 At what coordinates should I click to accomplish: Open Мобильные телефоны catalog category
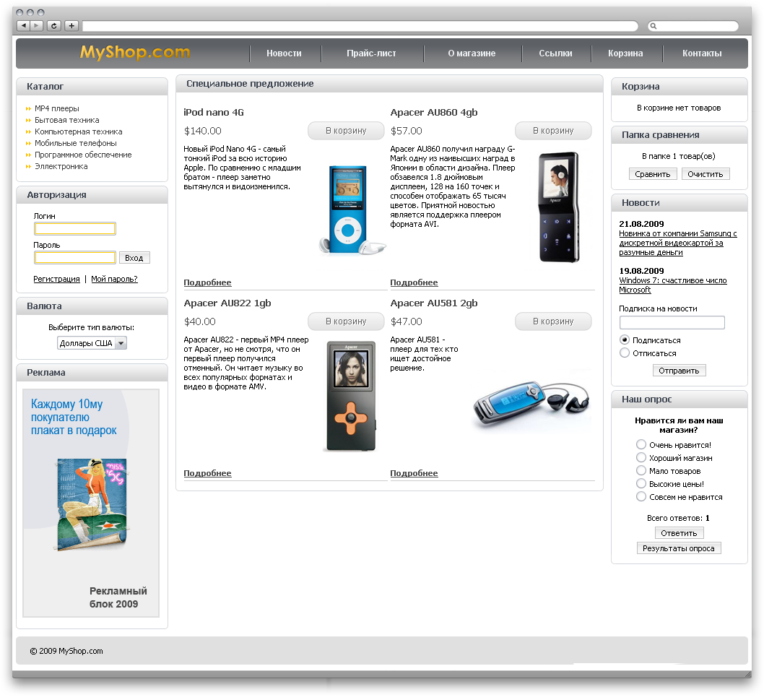tap(76, 143)
